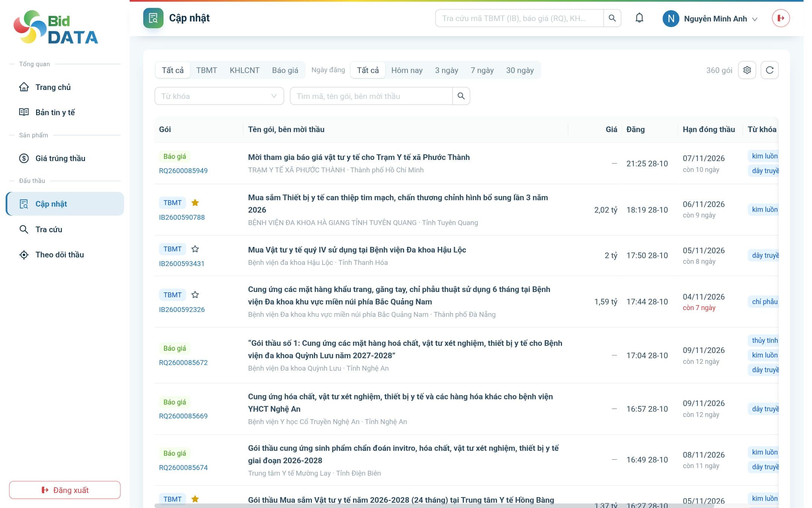
Task: Click the Tìm mã, tên gói input
Action: click(x=371, y=96)
